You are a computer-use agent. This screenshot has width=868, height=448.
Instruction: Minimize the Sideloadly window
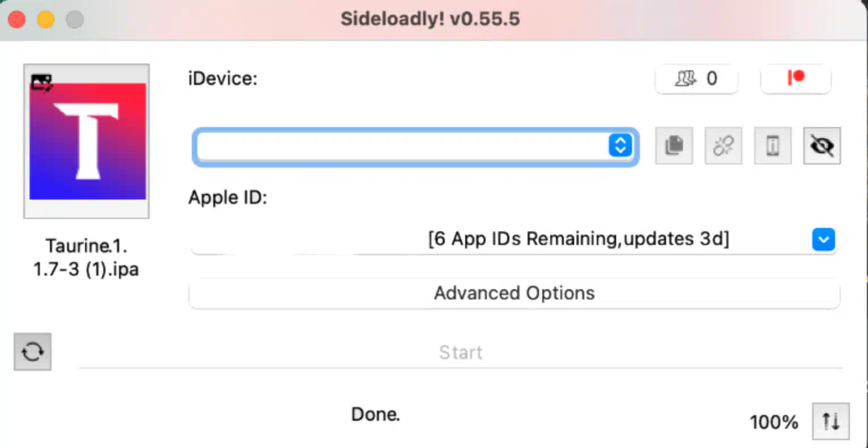[x=46, y=20]
